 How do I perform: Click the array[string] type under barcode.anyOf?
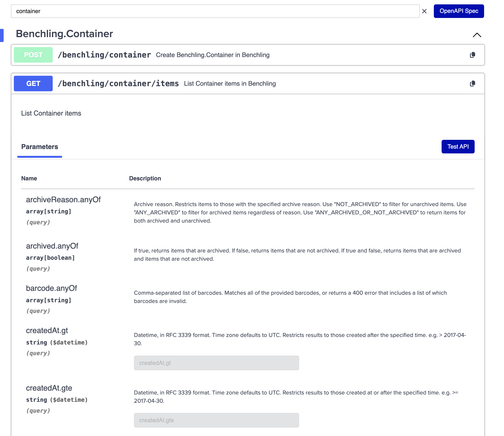click(x=49, y=301)
